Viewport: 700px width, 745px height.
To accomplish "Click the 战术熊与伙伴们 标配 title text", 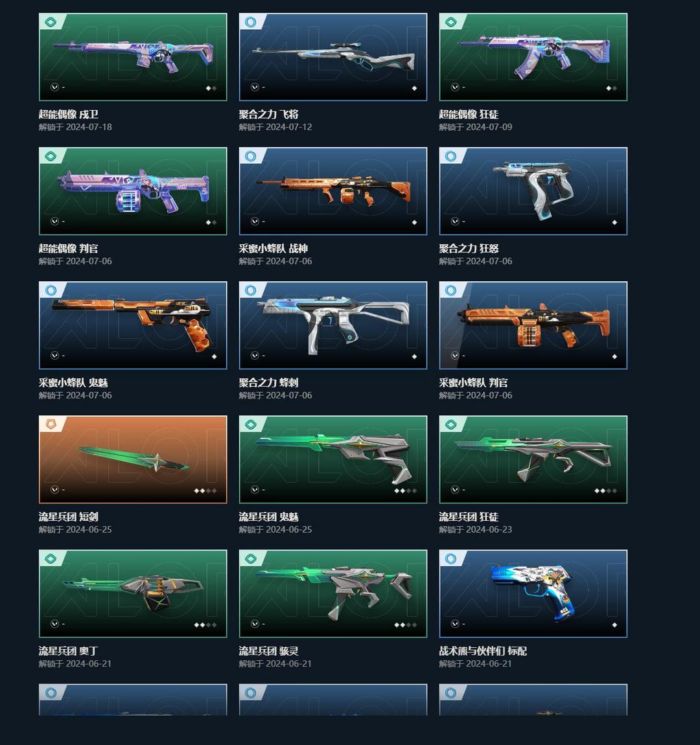I will click(x=483, y=651).
